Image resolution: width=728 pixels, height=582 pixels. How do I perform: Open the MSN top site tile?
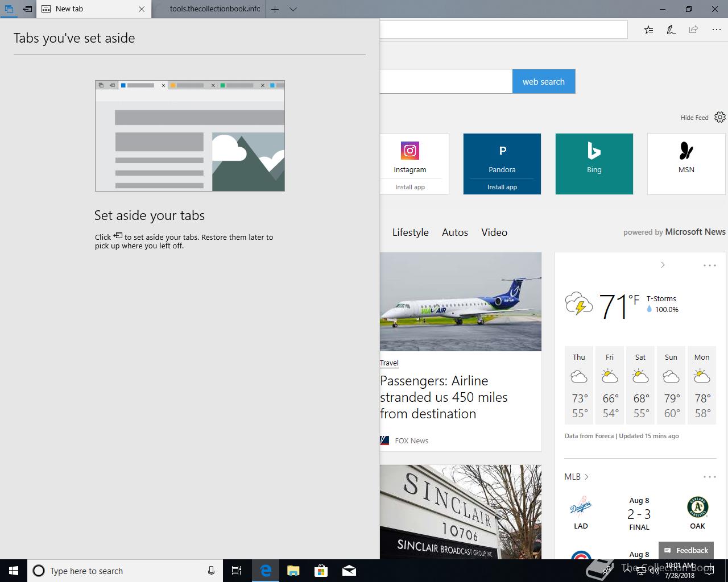tap(686, 164)
